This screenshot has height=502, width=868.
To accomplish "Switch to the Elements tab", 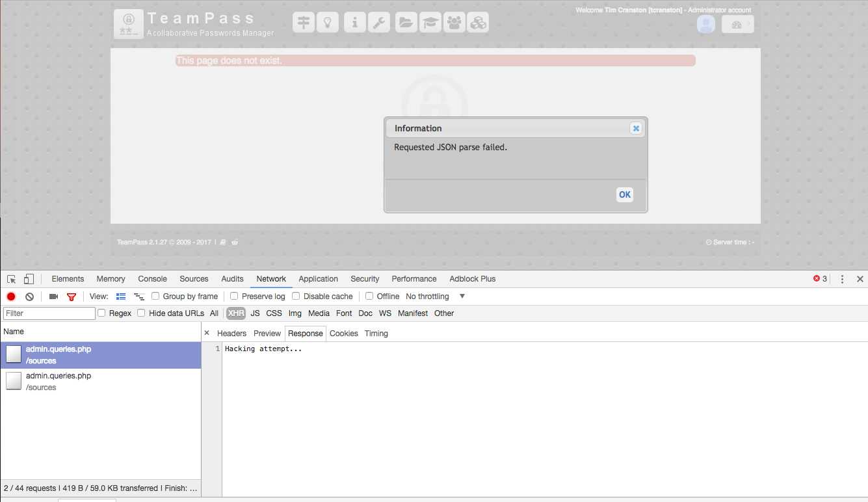I will [68, 279].
